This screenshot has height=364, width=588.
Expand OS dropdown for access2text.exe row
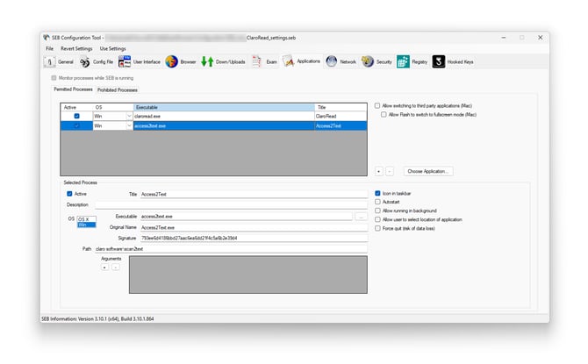point(129,125)
